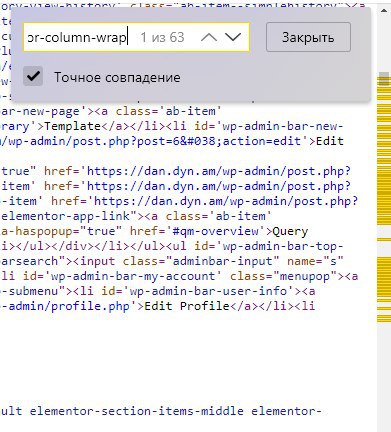
Task: Click 'elementor-app-link' text in source
Action: tap(66, 216)
